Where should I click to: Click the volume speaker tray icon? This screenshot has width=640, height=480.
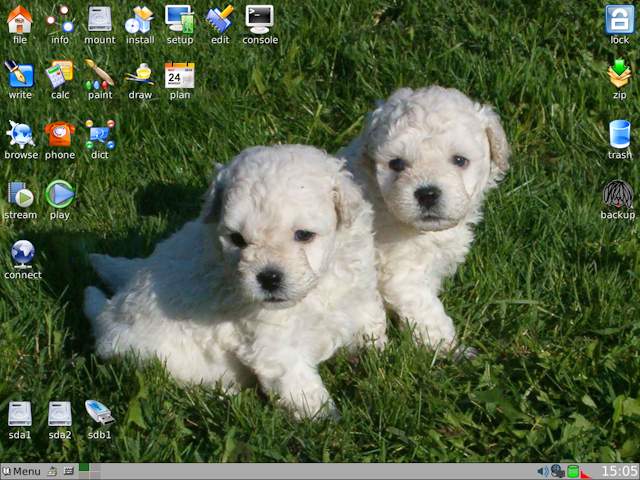click(x=542, y=471)
